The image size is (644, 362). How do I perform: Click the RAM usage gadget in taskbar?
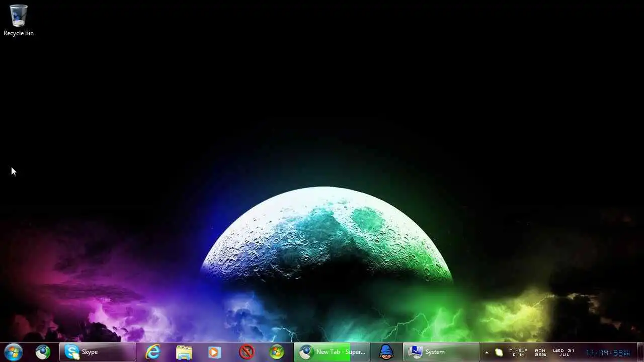coord(540,352)
